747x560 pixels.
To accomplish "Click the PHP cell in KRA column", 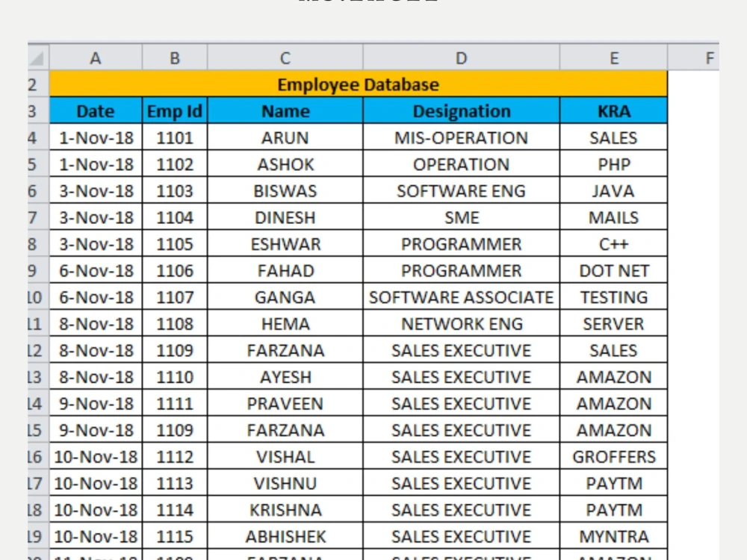I will (614, 164).
